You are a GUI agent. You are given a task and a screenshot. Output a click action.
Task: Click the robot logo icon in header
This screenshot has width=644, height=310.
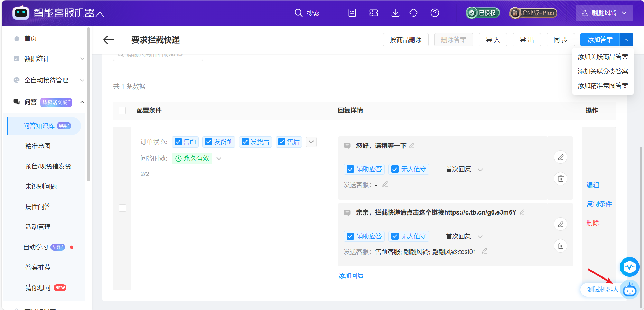coord(21,13)
